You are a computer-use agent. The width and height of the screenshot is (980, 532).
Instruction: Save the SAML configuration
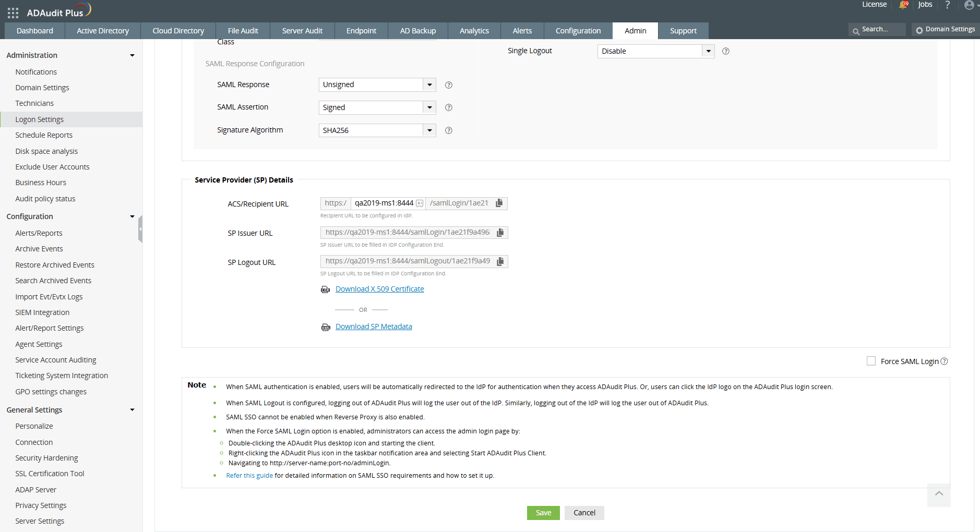click(x=543, y=513)
